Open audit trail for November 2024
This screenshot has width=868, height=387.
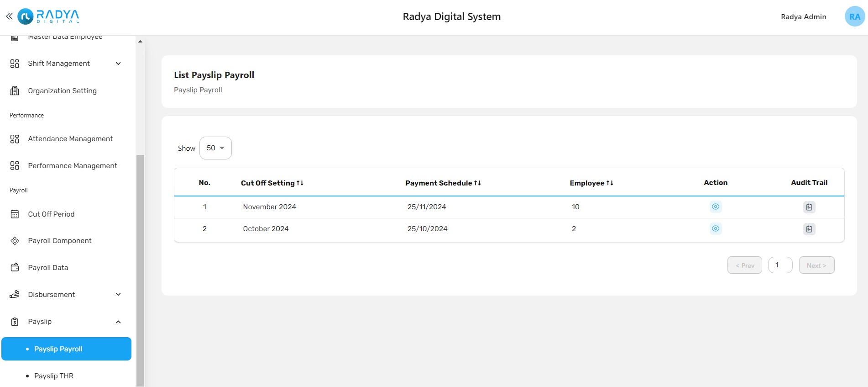809,207
